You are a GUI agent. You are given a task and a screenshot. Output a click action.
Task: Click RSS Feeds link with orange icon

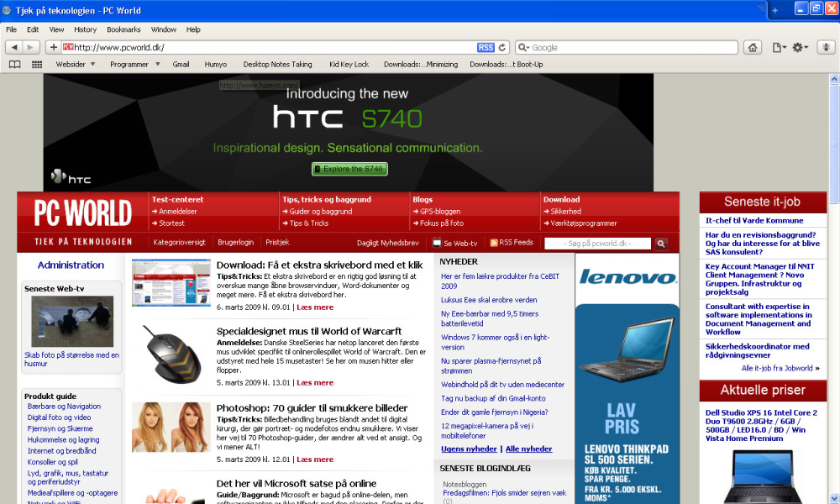(x=512, y=243)
